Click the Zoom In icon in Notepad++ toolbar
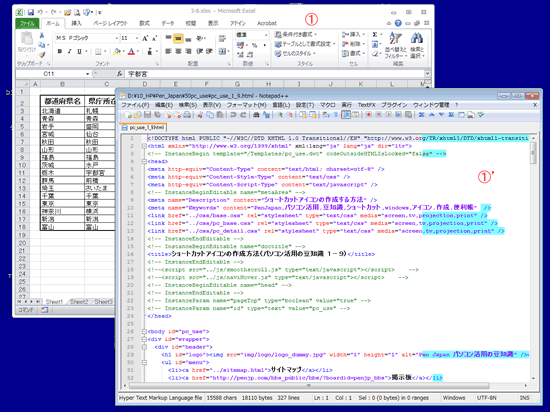Viewport: 550px width, 412px height. pyautogui.click(x=280, y=115)
